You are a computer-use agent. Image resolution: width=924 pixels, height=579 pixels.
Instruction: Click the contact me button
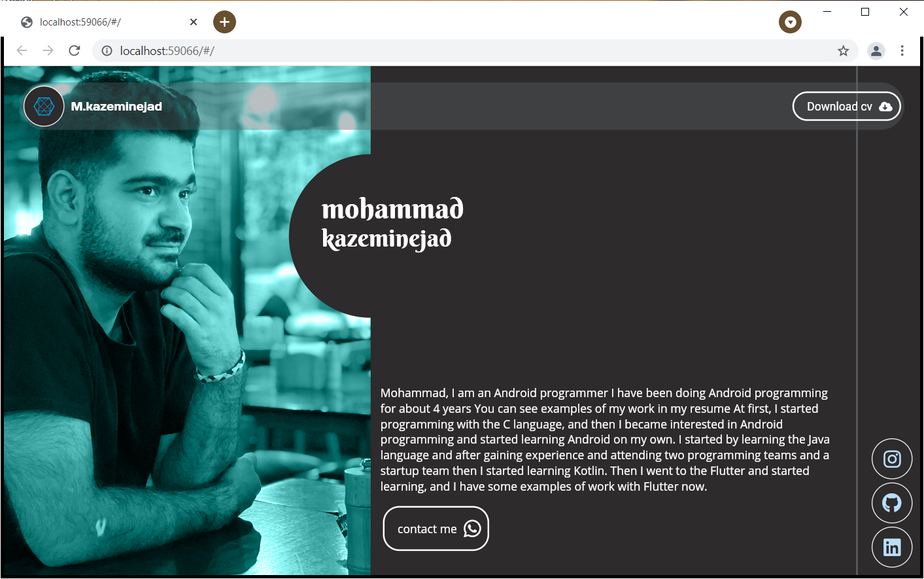coord(436,529)
